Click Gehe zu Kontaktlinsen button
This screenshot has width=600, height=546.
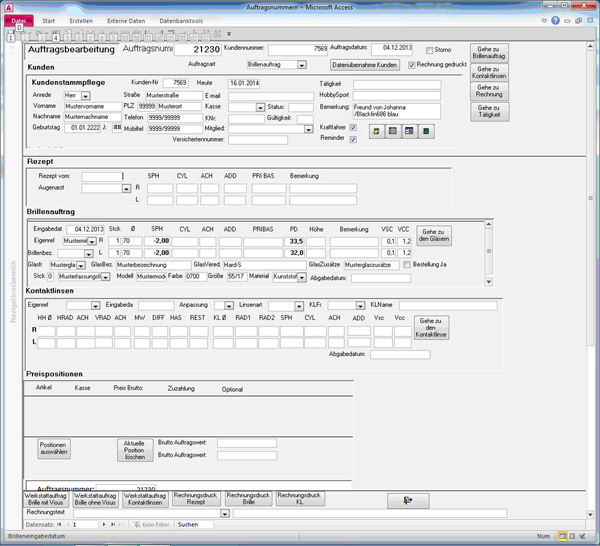tap(489, 72)
